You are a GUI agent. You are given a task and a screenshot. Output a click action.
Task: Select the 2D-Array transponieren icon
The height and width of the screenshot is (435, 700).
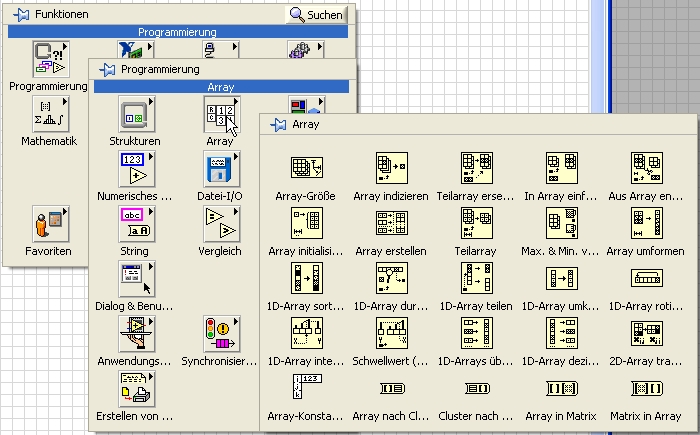click(646, 334)
